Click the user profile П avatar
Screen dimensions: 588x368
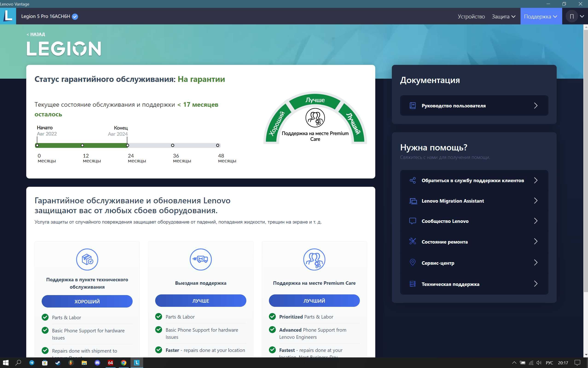[572, 16]
